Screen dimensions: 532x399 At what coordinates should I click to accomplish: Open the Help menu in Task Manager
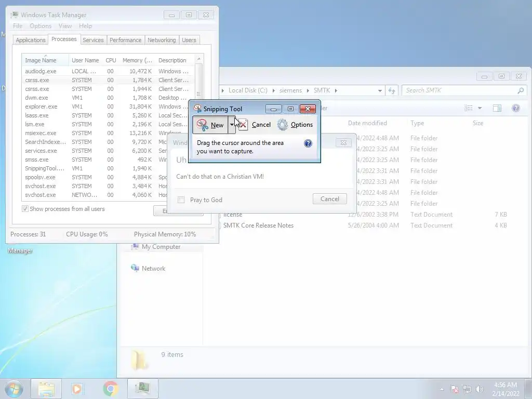pyautogui.click(x=86, y=26)
